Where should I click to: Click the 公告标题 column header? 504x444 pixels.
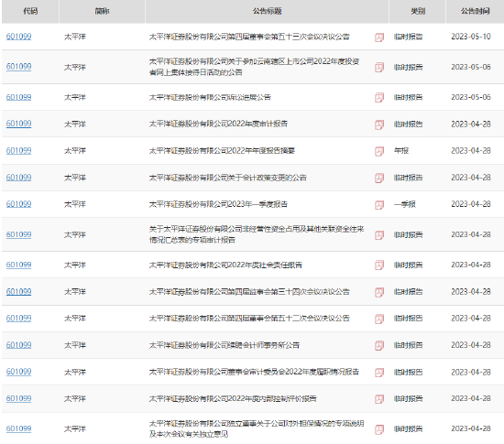[267, 11]
